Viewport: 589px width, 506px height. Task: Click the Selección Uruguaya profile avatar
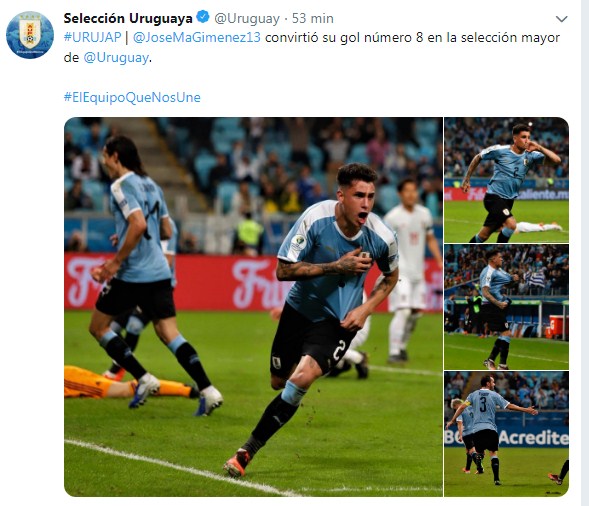30,35
